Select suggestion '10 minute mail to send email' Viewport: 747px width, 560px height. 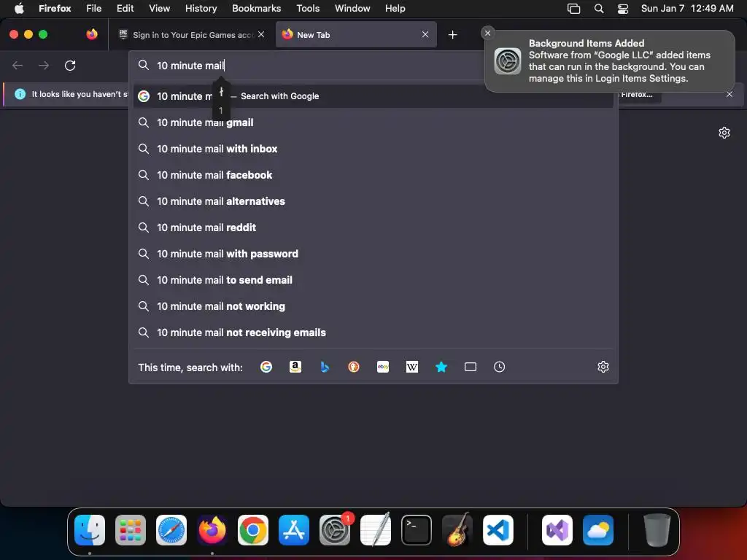373,280
